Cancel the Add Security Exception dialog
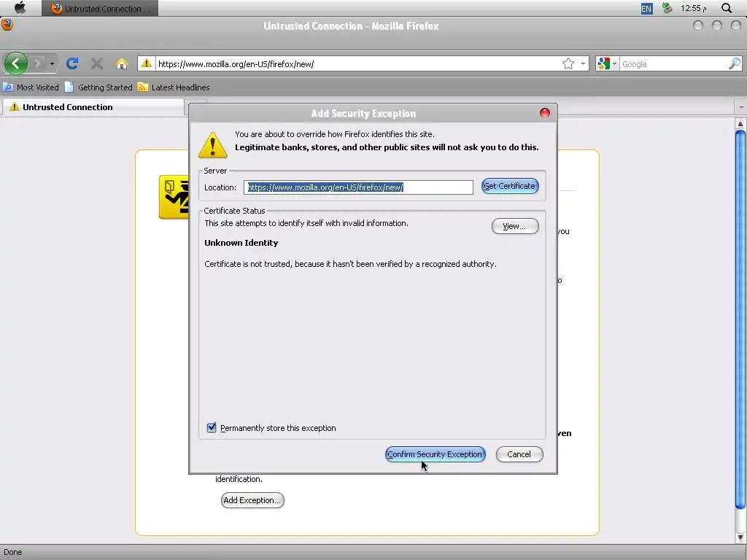Viewport: 747px width, 560px height. (x=519, y=454)
